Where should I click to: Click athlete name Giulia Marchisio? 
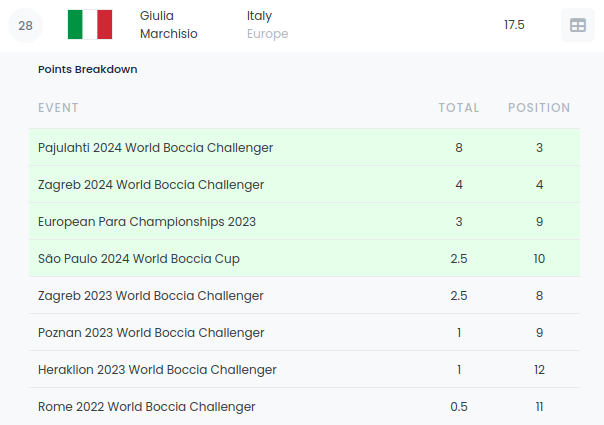[x=169, y=25]
